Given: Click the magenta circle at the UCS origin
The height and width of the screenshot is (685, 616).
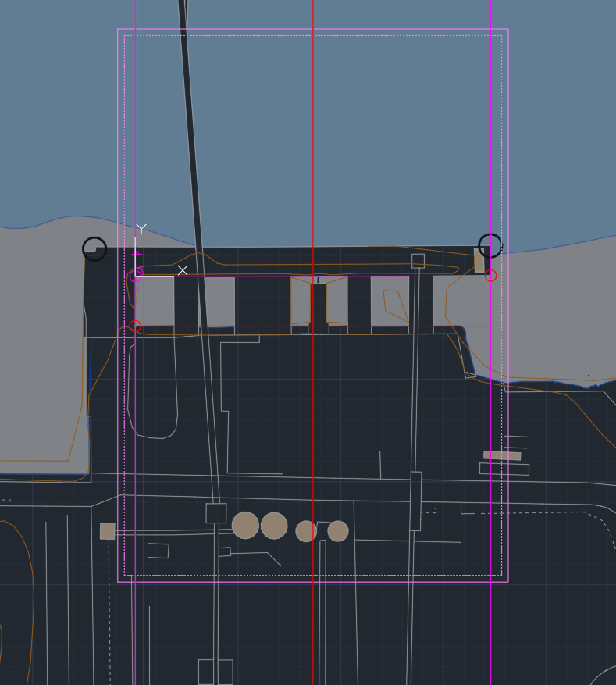Looking at the screenshot, I should click(135, 276).
